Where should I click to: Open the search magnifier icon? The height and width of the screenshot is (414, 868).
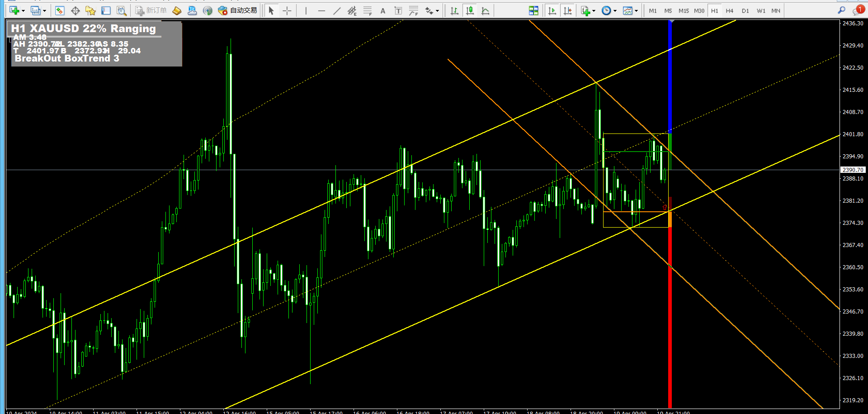click(x=841, y=10)
